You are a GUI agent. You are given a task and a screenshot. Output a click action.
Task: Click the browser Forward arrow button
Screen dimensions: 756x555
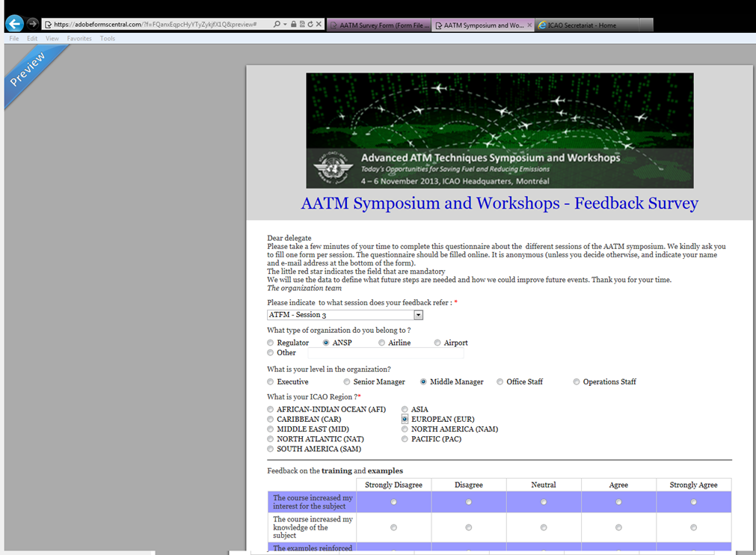pos(32,24)
